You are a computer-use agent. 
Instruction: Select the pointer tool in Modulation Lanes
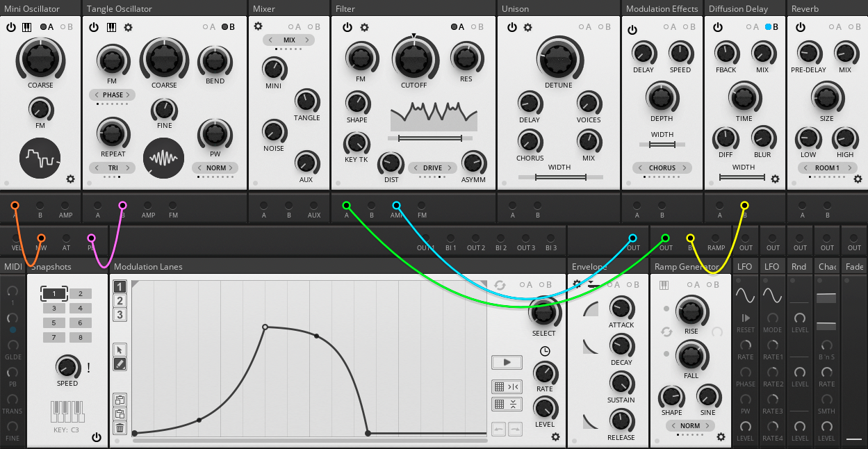pos(120,350)
